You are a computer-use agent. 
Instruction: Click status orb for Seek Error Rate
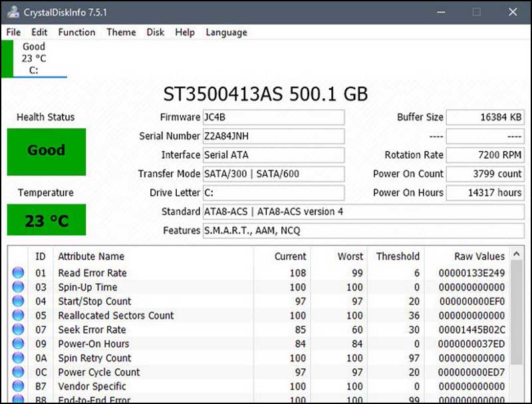(18, 330)
